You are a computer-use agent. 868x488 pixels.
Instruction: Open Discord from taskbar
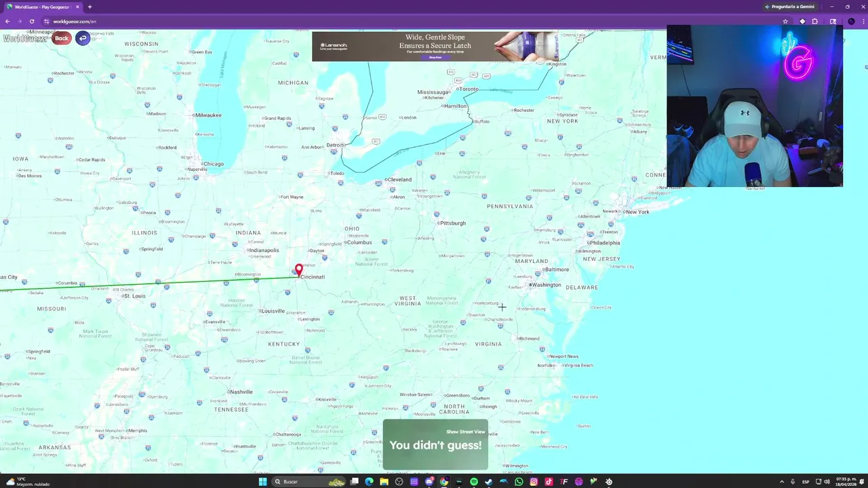pyautogui.click(x=429, y=482)
